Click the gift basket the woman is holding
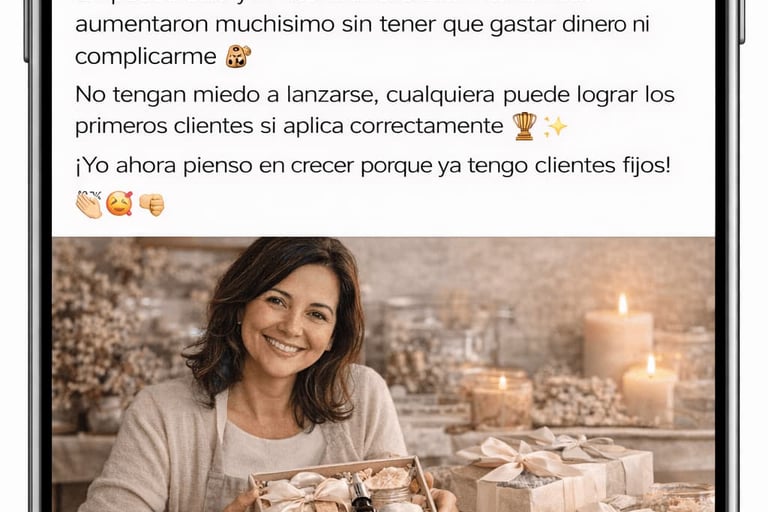 (x=343, y=486)
